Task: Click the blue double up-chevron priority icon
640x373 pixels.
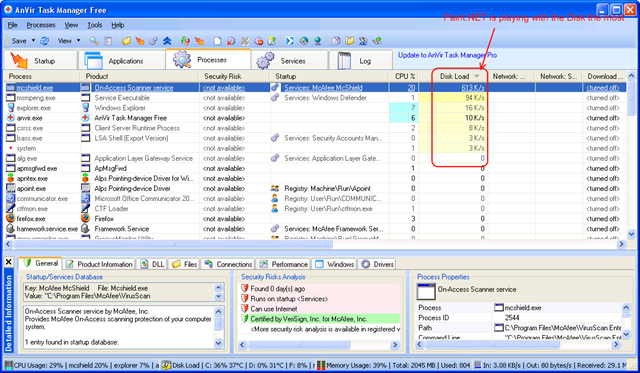Action: [x=167, y=41]
